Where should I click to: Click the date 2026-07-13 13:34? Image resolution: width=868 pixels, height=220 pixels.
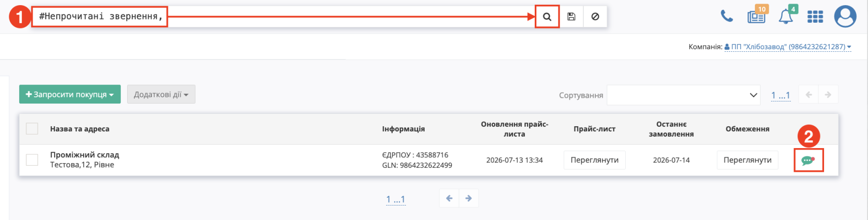click(x=515, y=160)
